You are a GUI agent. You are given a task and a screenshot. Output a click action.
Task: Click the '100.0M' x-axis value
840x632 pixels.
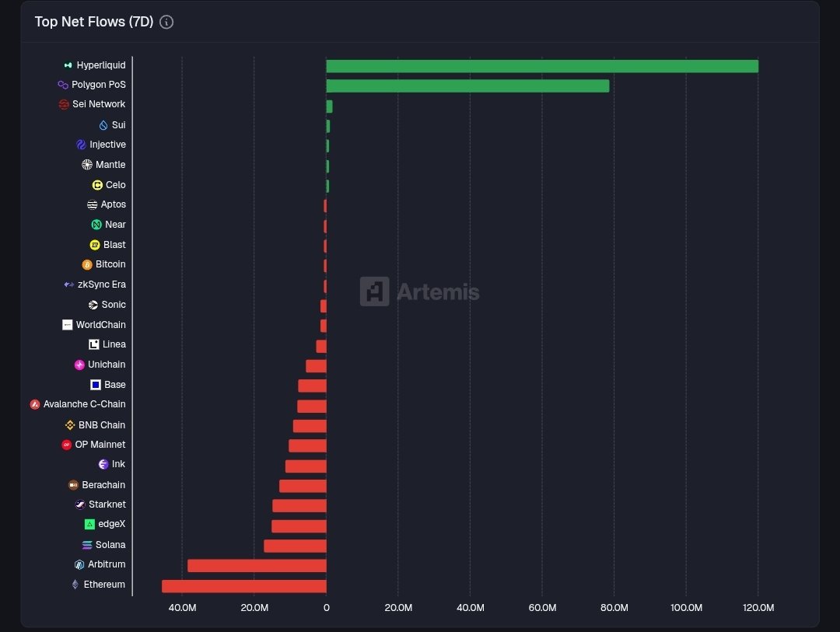[686, 608]
